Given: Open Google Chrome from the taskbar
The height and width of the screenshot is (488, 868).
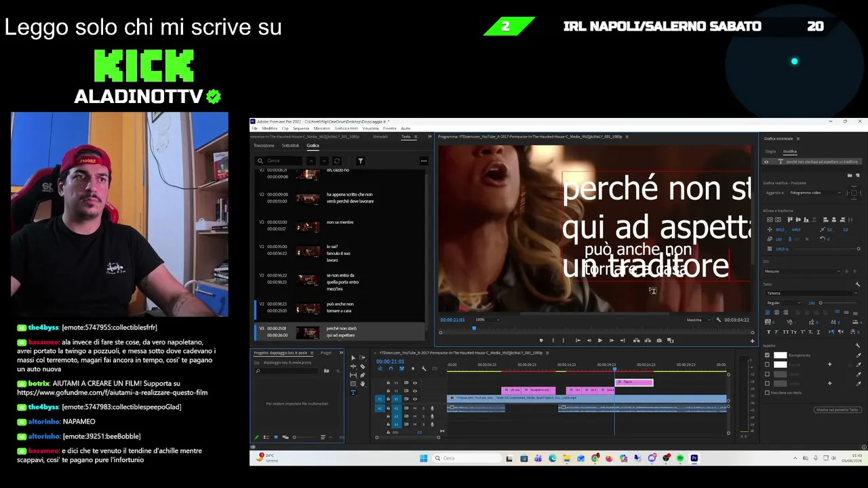Looking at the screenshot, I should click(x=595, y=458).
